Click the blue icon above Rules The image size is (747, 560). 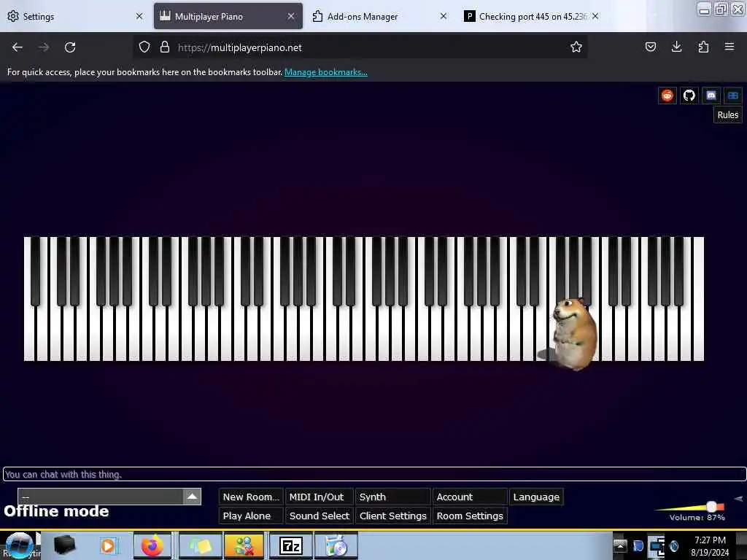732,96
